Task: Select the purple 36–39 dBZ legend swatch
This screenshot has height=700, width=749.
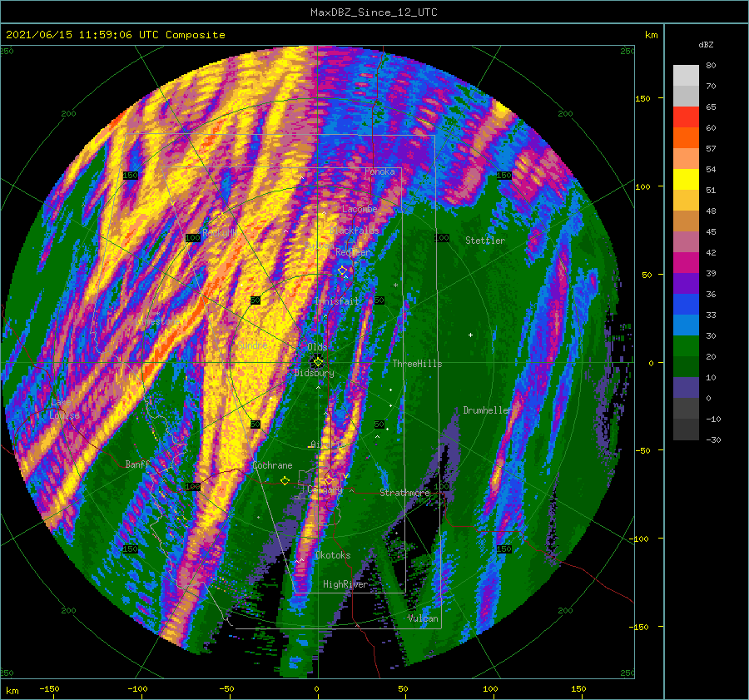Action: tap(686, 284)
